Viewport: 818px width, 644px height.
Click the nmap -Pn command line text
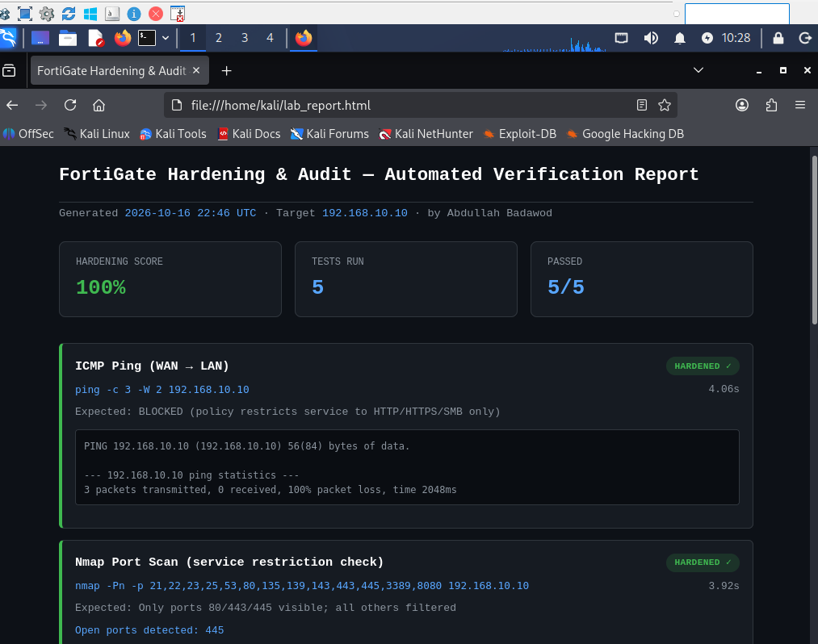pyautogui.click(x=301, y=586)
